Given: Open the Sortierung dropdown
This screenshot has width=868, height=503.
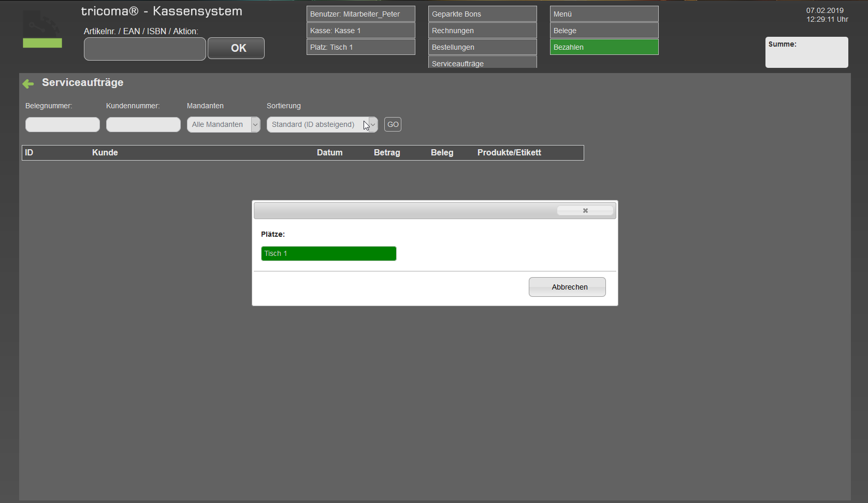Looking at the screenshot, I should (x=322, y=124).
